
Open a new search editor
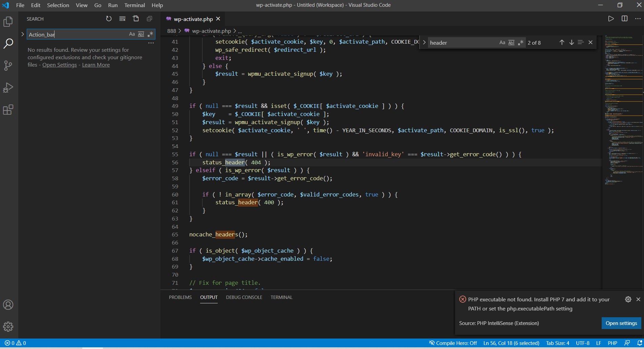click(136, 19)
